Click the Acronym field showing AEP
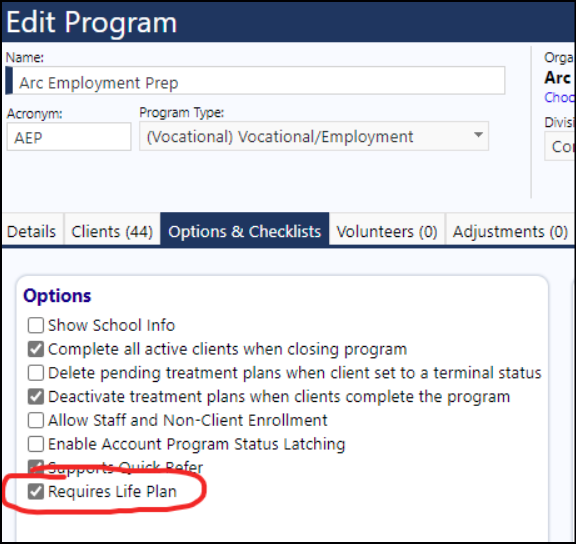The height and width of the screenshot is (544, 576). [69, 137]
